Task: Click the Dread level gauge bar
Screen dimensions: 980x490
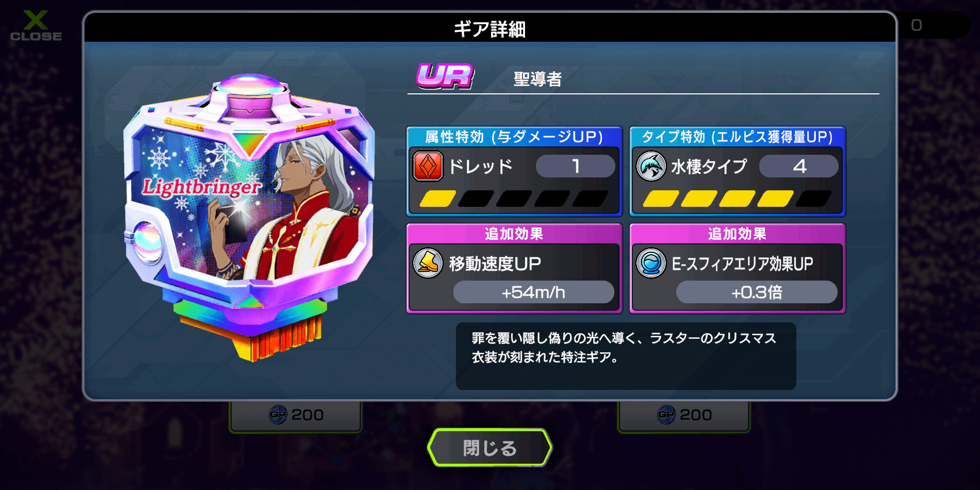Action: coord(514,199)
